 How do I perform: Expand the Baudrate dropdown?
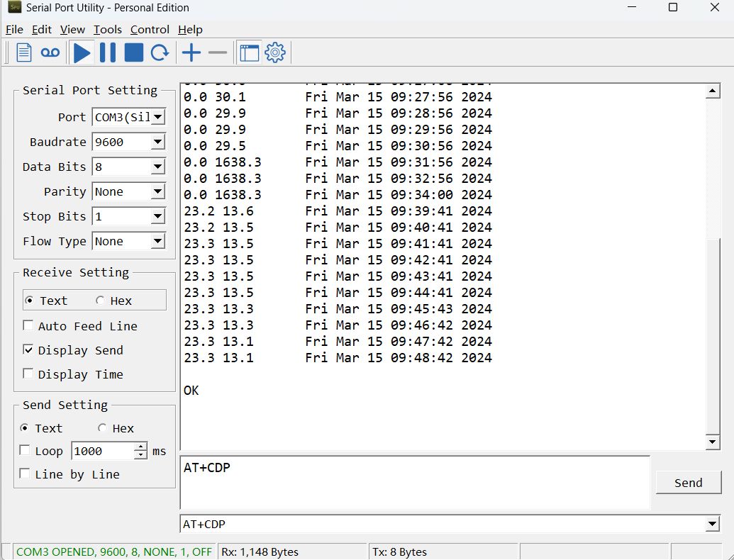coord(158,142)
